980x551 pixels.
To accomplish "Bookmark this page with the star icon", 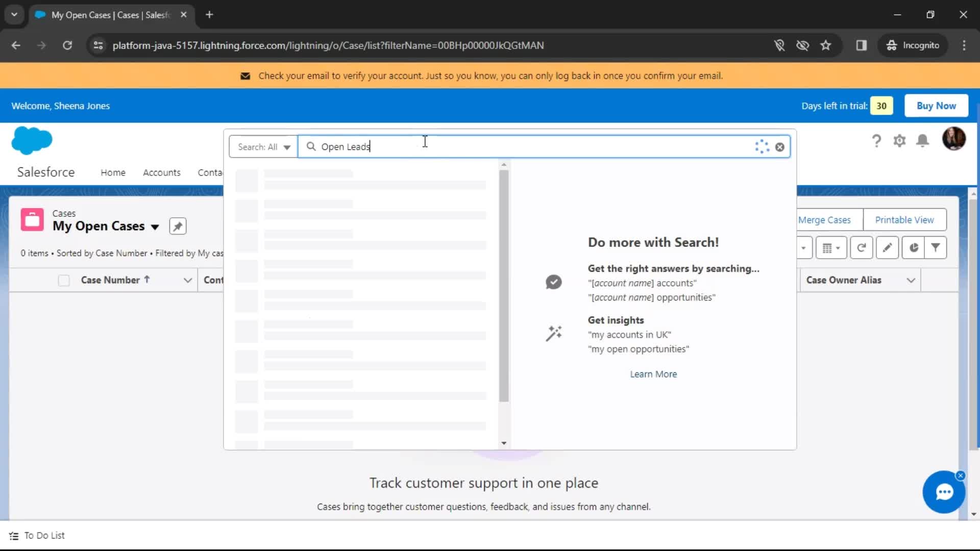I will tap(826, 45).
